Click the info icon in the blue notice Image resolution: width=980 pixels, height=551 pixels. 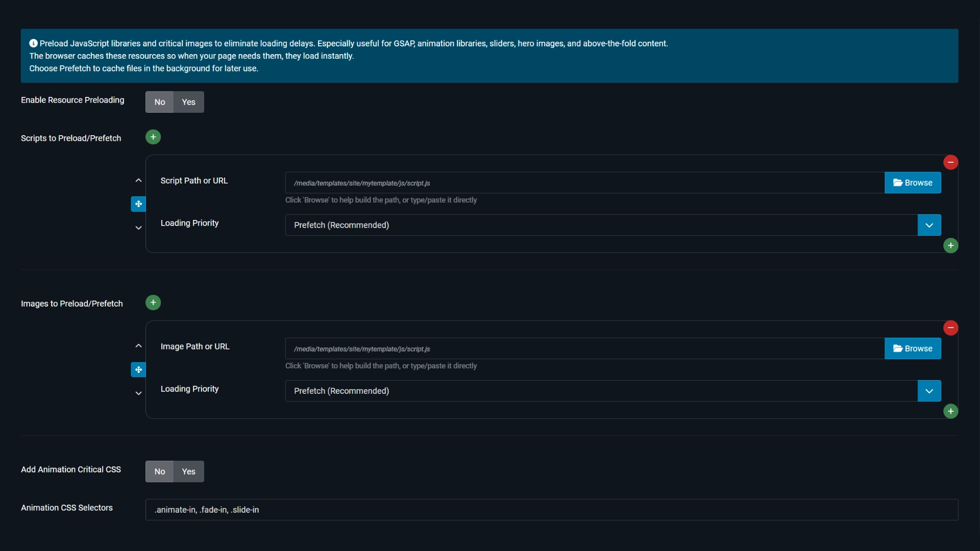tap(33, 43)
